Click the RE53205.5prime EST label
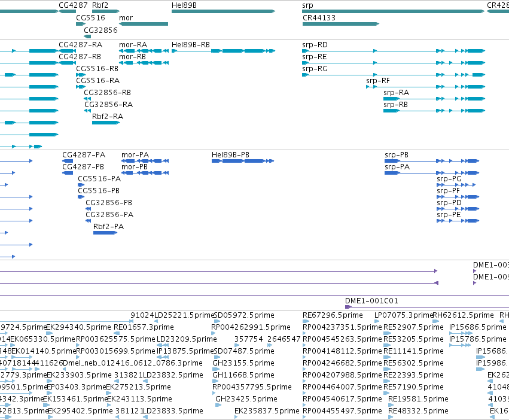The width and height of the screenshot is (509, 420). [413, 339]
